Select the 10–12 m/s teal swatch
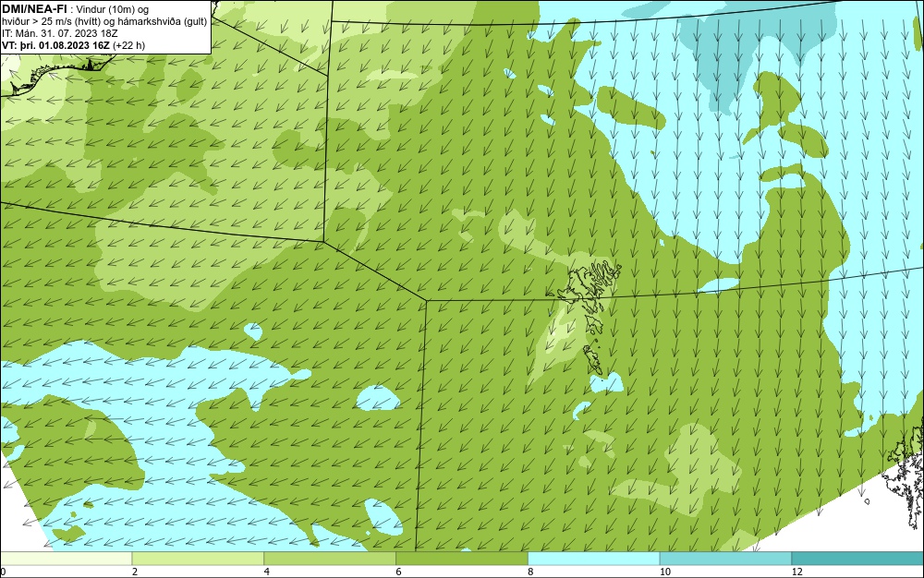Viewport: 924px width, 578px height. (x=726, y=559)
